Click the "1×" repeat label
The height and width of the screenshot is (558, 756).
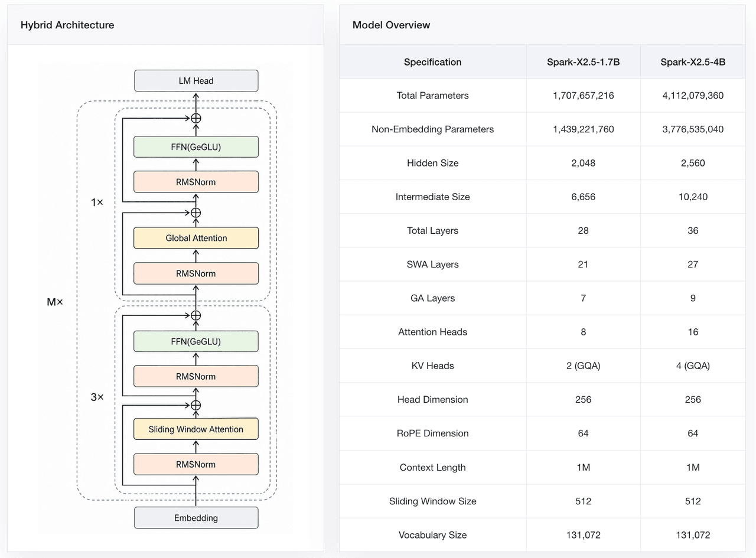click(x=97, y=203)
